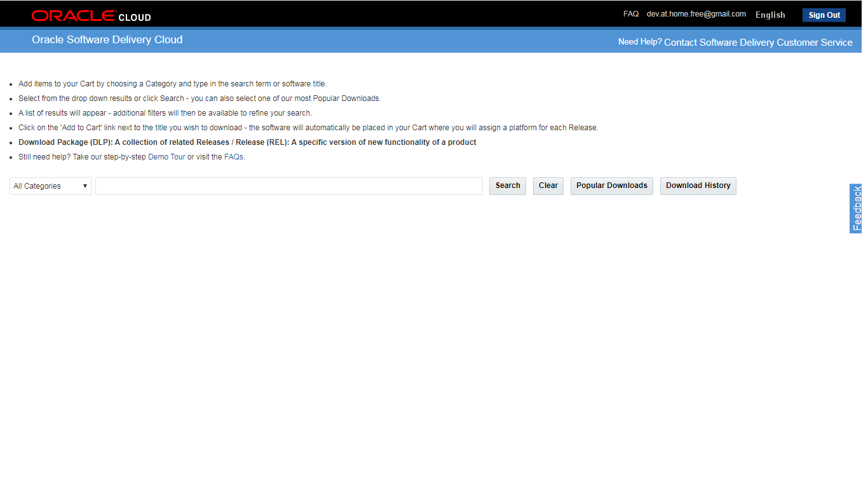View the Download History
The width and height of the screenshot is (868, 488).
pyautogui.click(x=698, y=186)
